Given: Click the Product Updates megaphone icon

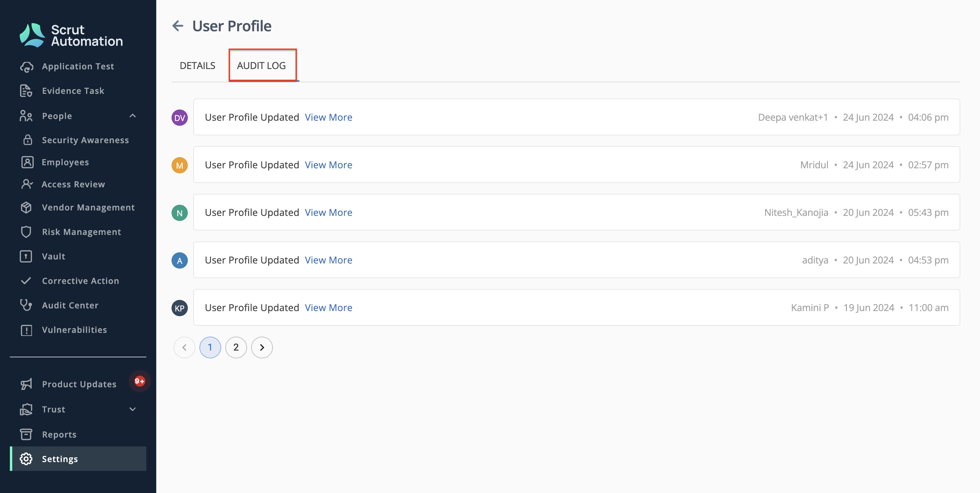Looking at the screenshot, I should point(26,384).
